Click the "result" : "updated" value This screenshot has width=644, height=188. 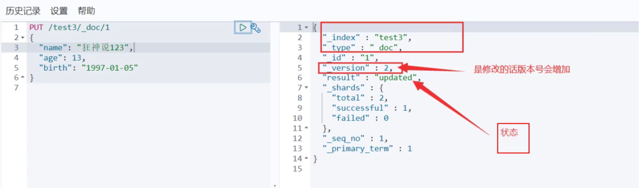tap(396, 78)
